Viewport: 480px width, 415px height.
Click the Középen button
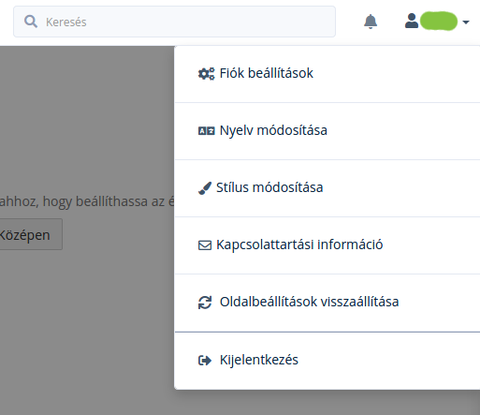(30, 234)
